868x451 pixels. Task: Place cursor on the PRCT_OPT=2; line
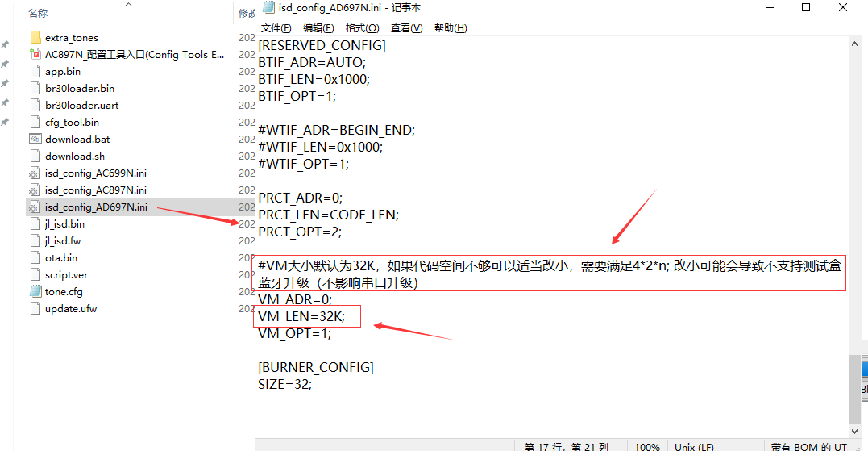pos(300,232)
